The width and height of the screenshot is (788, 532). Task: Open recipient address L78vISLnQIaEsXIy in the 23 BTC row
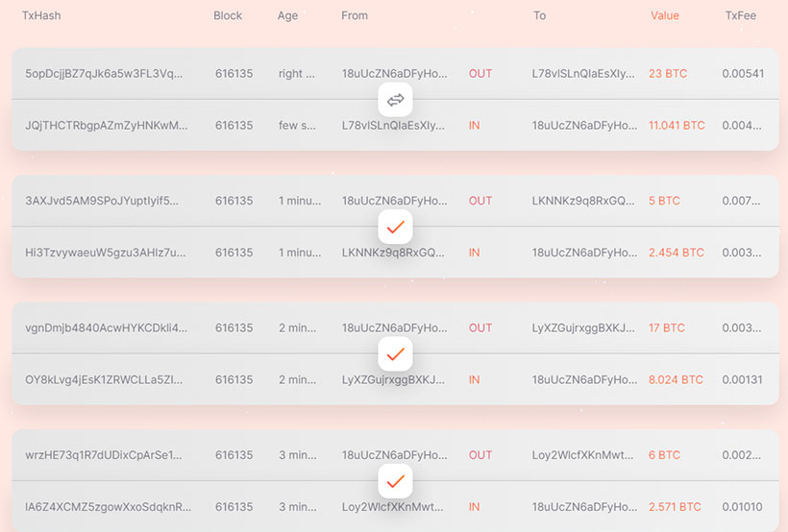583,74
